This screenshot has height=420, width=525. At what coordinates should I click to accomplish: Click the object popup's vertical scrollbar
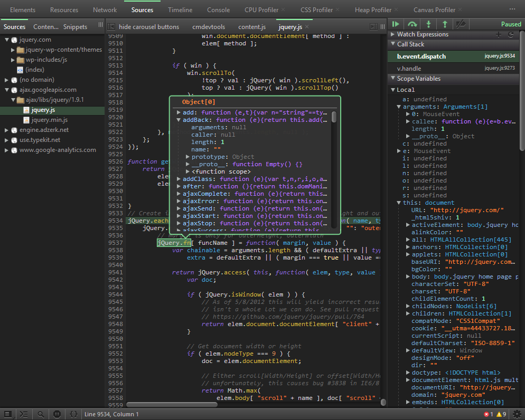334,118
